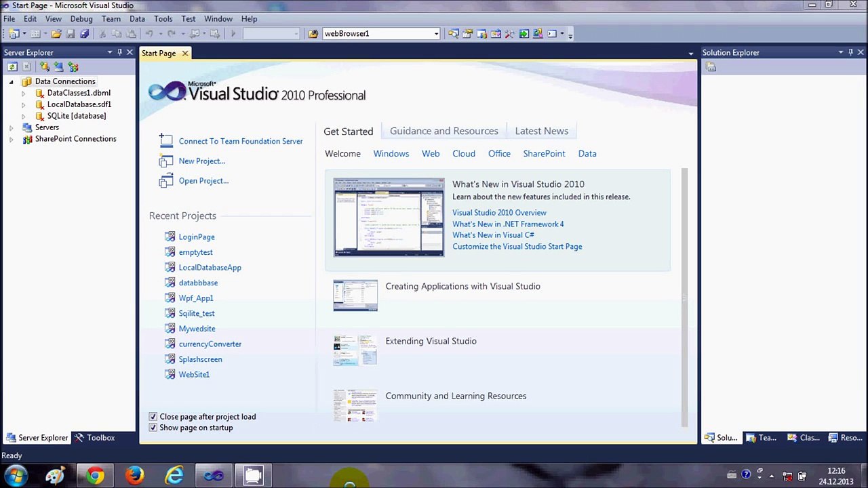
Task: Select the Windows category
Action: pos(391,154)
